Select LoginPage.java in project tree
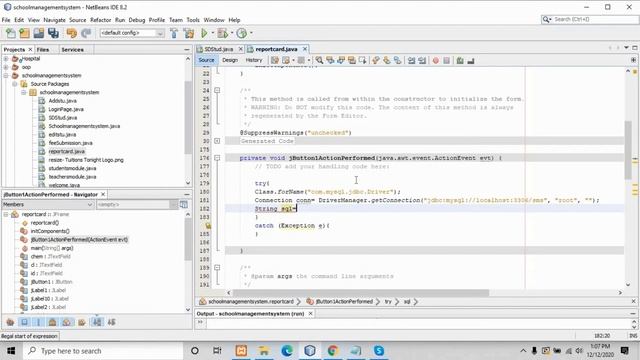This screenshot has width=640, height=360. click(66, 109)
